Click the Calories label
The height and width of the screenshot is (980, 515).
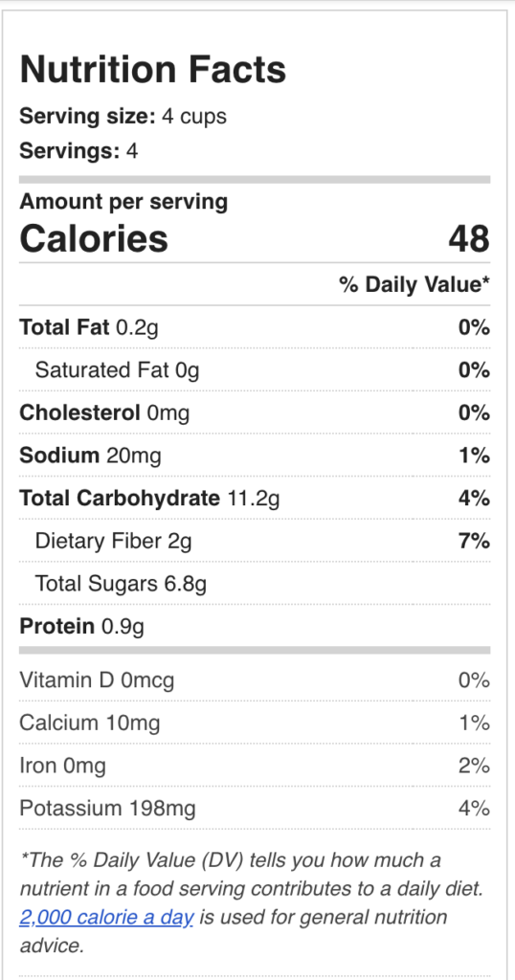pyautogui.click(x=94, y=238)
